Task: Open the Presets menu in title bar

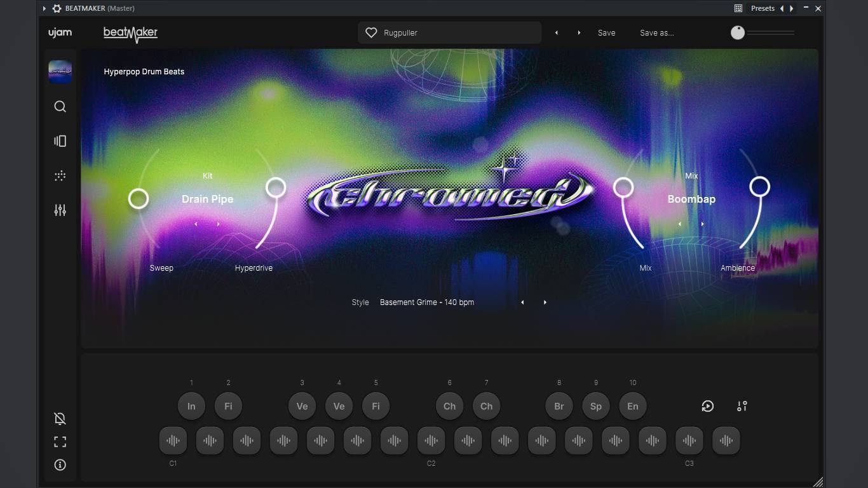Action: click(763, 8)
